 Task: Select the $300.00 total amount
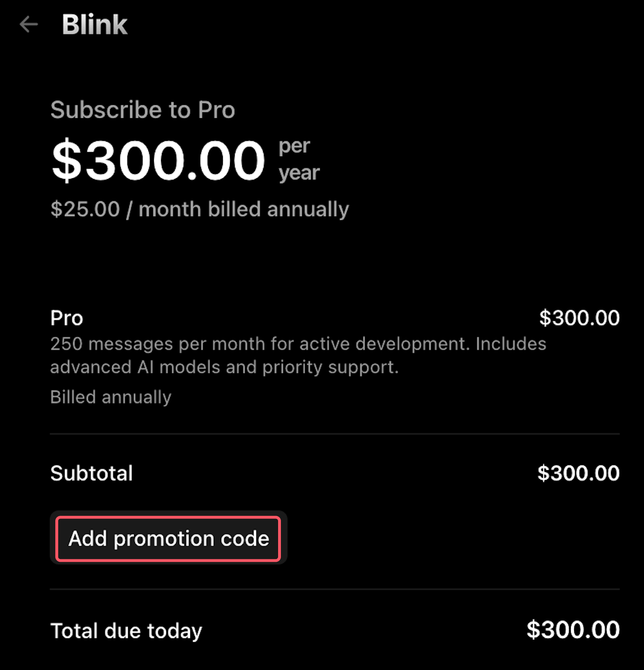point(573,630)
